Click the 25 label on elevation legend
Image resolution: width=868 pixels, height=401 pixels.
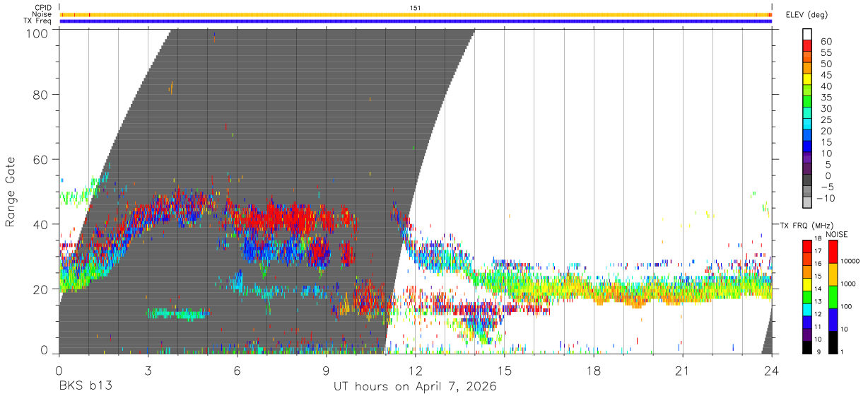point(825,120)
